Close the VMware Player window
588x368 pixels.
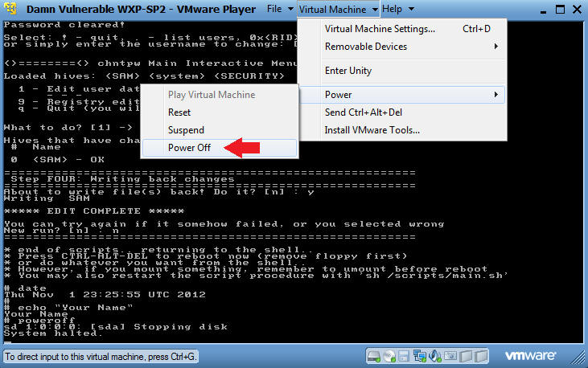click(x=577, y=10)
